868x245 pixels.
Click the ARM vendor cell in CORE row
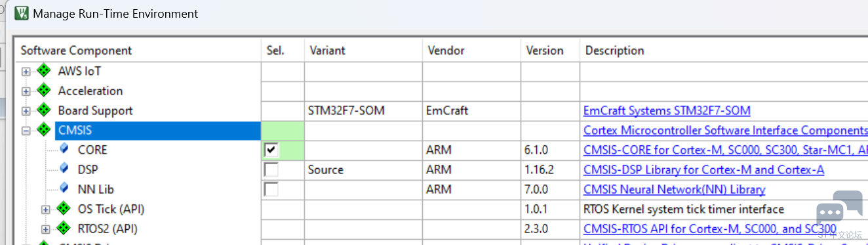click(x=471, y=150)
